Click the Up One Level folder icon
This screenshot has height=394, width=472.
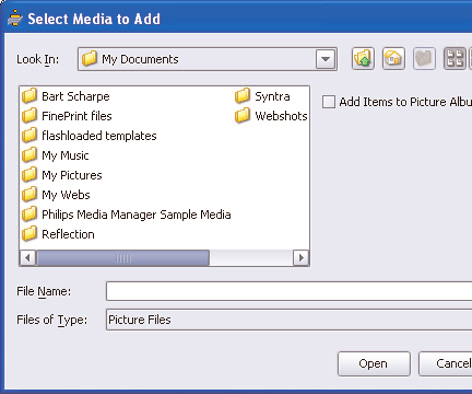click(363, 59)
